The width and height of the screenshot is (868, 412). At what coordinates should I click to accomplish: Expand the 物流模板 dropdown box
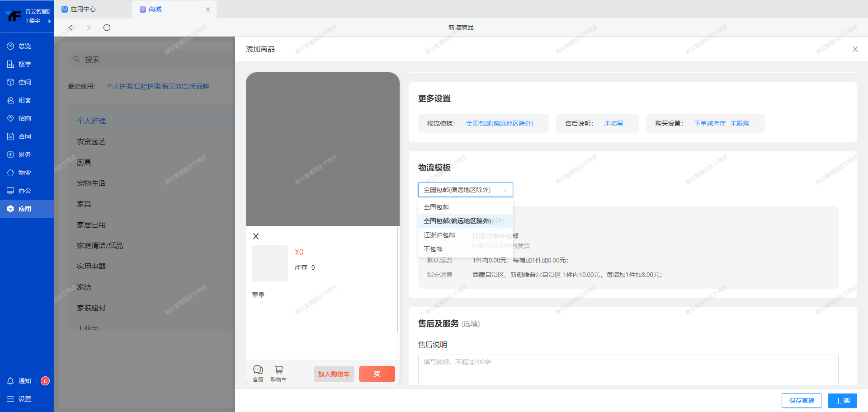click(x=465, y=190)
